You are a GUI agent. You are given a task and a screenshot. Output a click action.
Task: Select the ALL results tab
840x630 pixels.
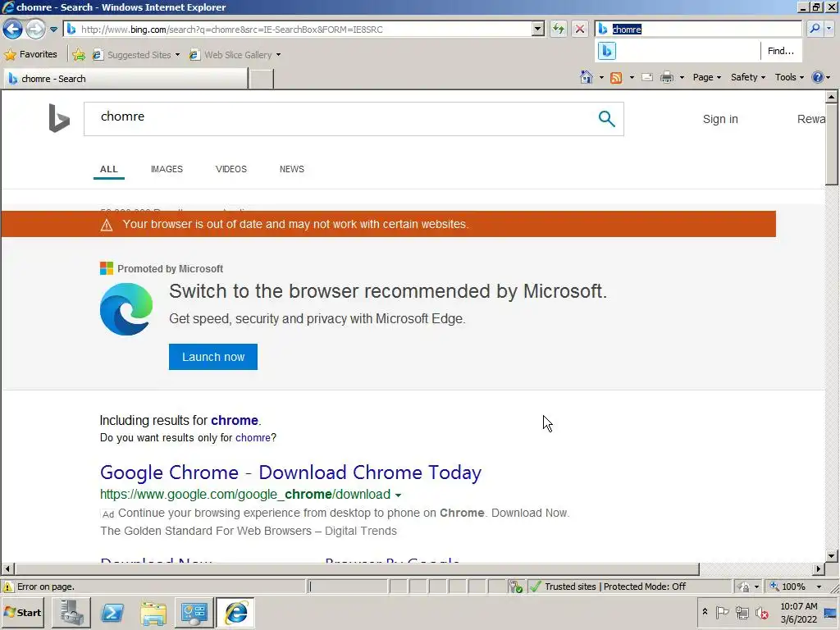(x=109, y=169)
